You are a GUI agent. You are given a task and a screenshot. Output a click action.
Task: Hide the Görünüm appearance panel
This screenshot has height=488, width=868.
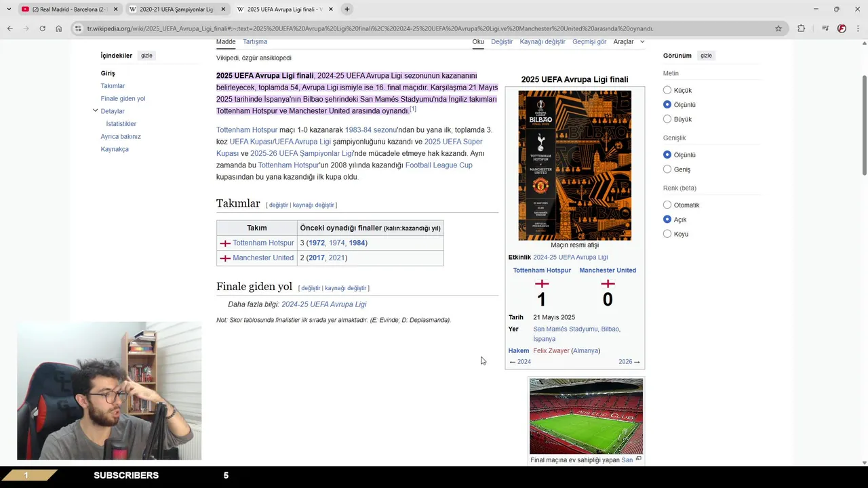(x=706, y=56)
